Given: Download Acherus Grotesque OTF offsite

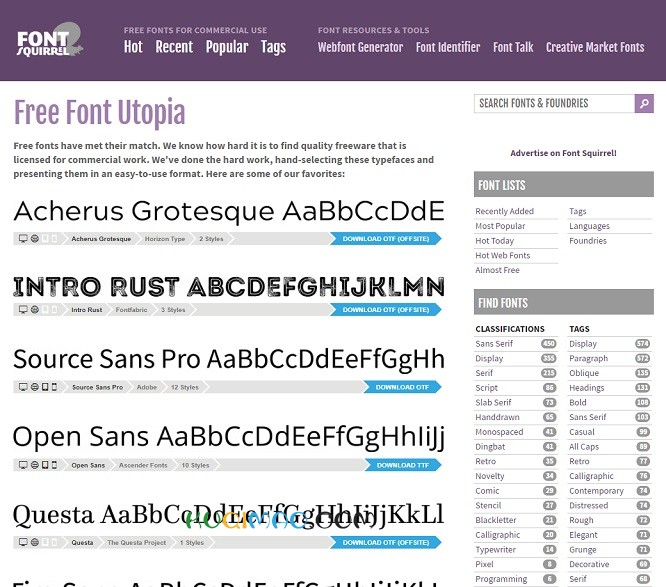Looking at the screenshot, I should (x=386, y=239).
